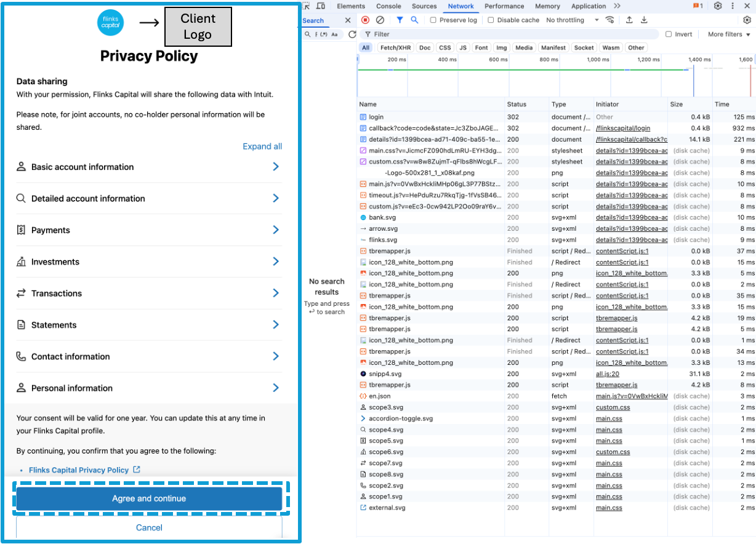Screen dimensions: 756x544
Task: Click the Payments dollar receipt icon
Action: pos(21,230)
